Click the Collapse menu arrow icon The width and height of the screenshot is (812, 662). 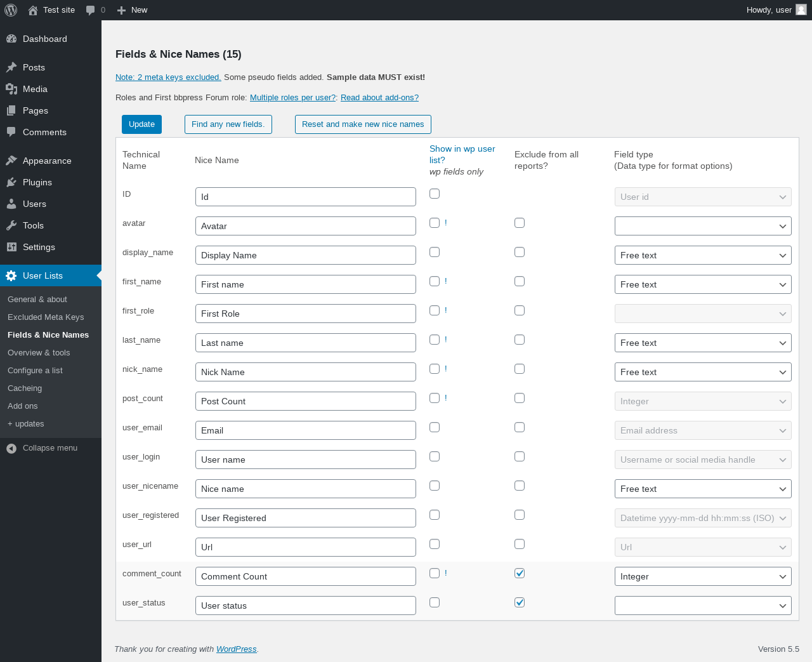11,448
